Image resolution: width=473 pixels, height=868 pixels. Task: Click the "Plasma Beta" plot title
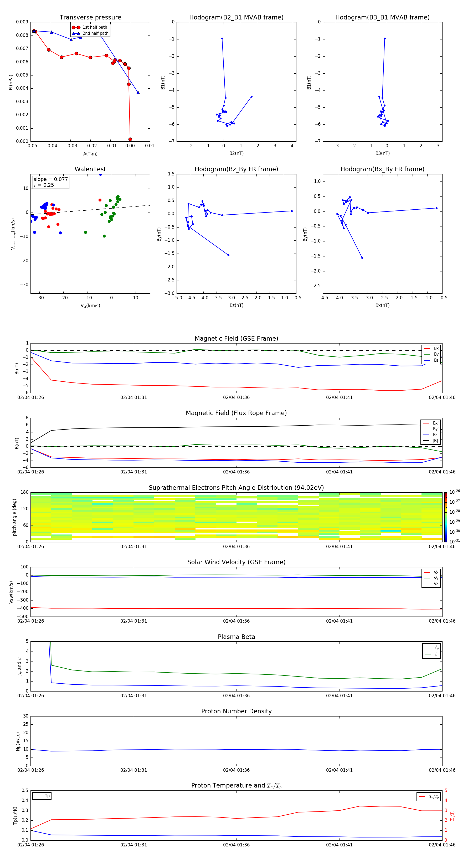point(236,637)
